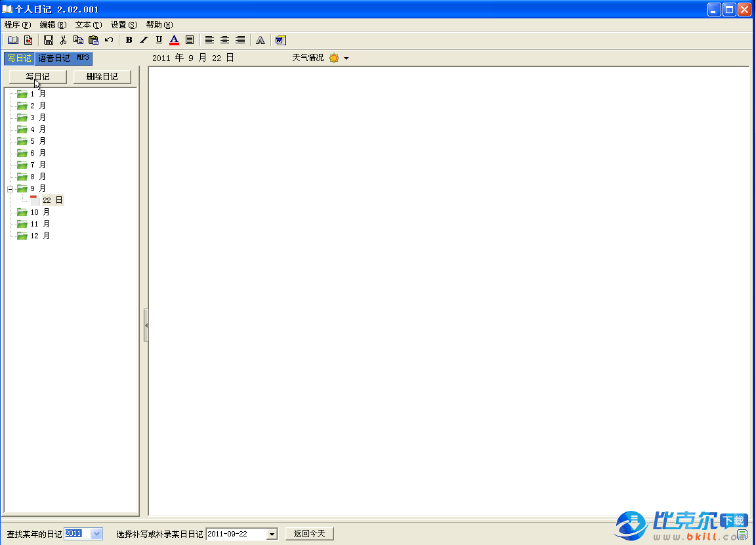This screenshot has width=756, height=545.
Task: Click the Paste clipboard icon
Action: pos(93,40)
